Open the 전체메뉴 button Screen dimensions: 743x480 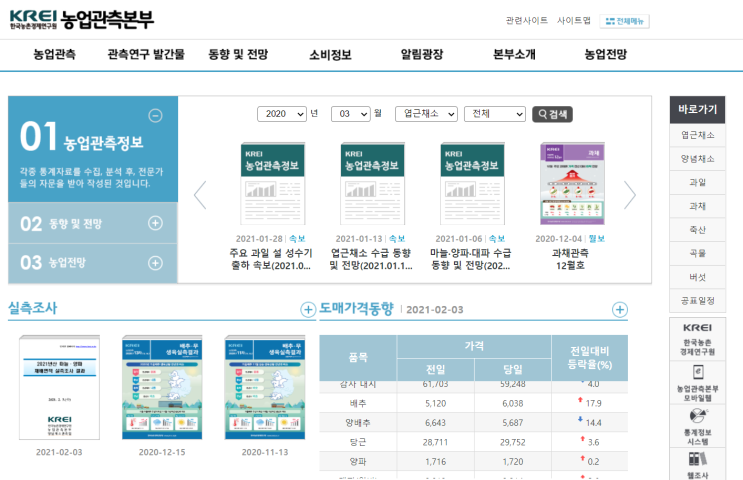pos(625,21)
